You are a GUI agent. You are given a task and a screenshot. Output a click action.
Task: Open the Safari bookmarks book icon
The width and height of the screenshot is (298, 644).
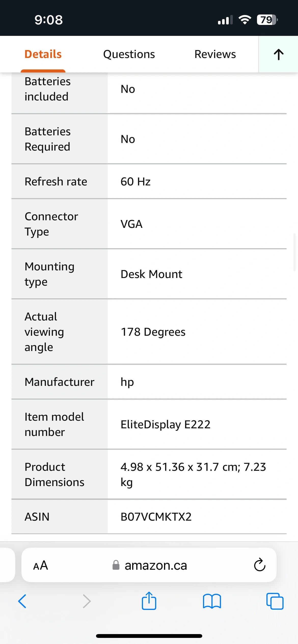click(212, 601)
